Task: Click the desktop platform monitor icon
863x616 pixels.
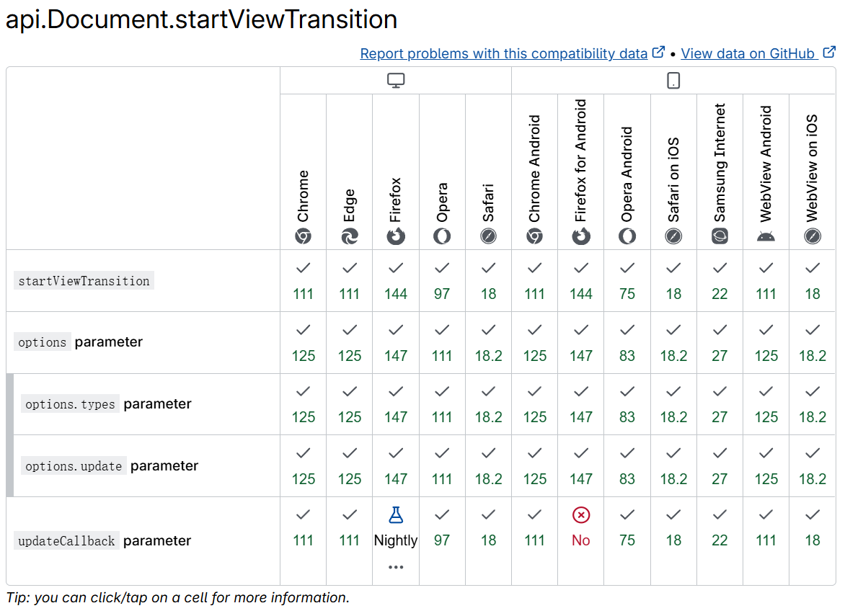Action: point(396,81)
